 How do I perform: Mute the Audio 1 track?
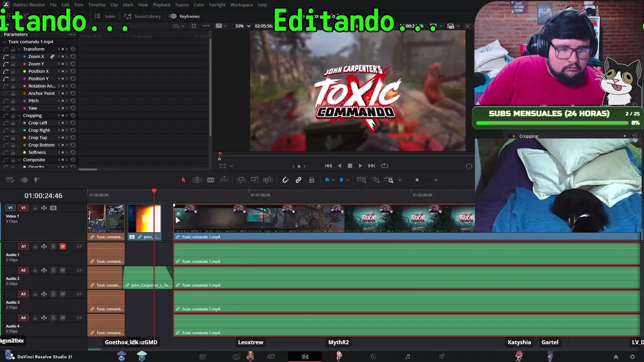pos(62,246)
